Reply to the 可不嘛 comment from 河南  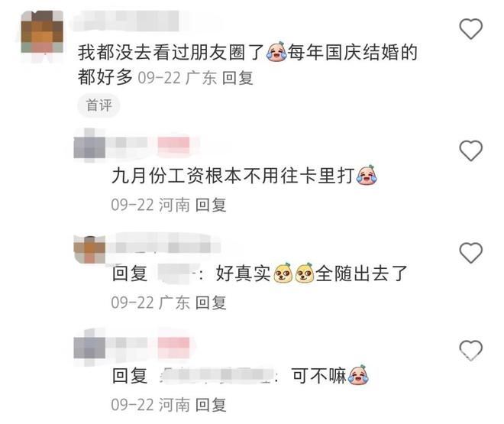coord(211,404)
